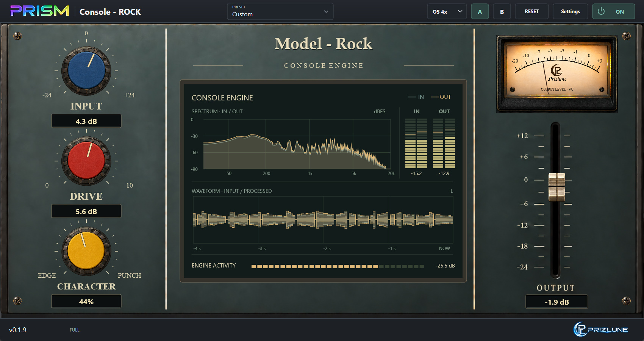Click the CONSOLE ENGINE panel heading
Viewport: 644px width, 341px height.
[x=222, y=98]
